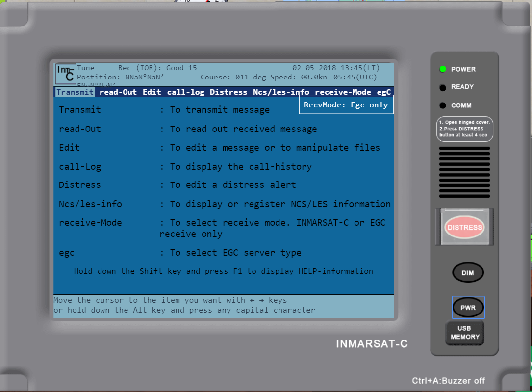532x392 pixels.
Task: Click the POWER status indicator light
Action: click(442, 69)
